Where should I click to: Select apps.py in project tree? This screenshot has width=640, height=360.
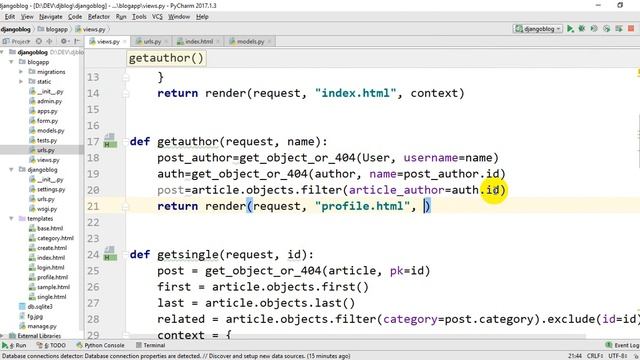(44, 111)
